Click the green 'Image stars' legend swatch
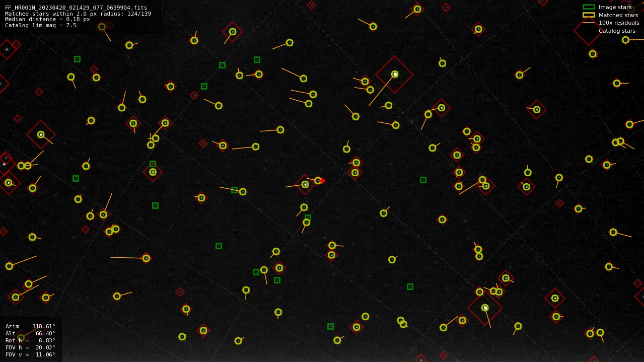This screenshot has width=644, height=362. tap(589, 7)
